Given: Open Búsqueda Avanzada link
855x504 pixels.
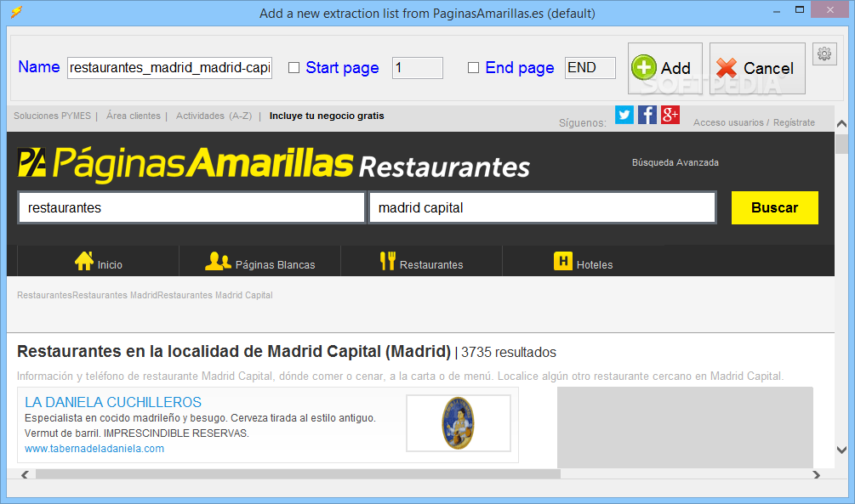Looking at the screenshot, I should (x=675, y=162).
